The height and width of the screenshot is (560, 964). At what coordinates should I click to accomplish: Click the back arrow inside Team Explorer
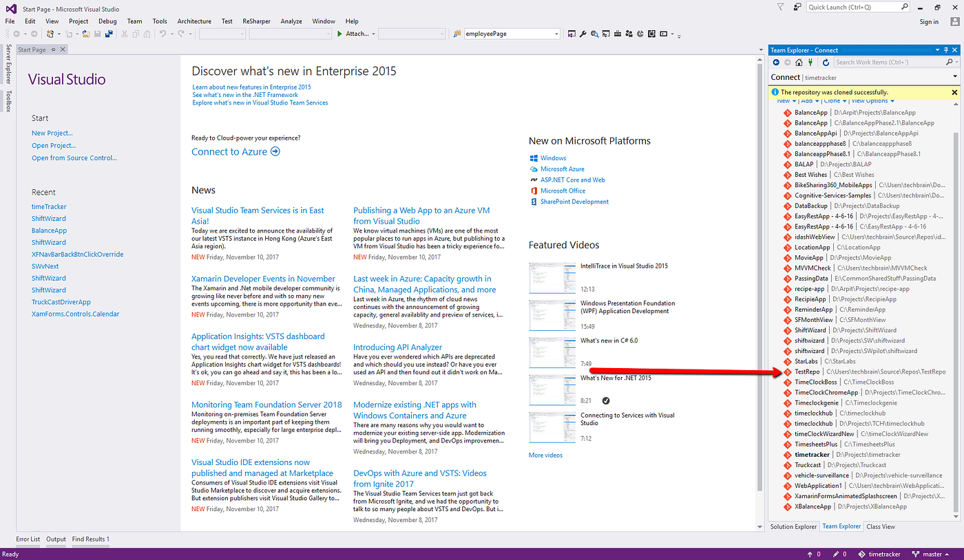777,63
